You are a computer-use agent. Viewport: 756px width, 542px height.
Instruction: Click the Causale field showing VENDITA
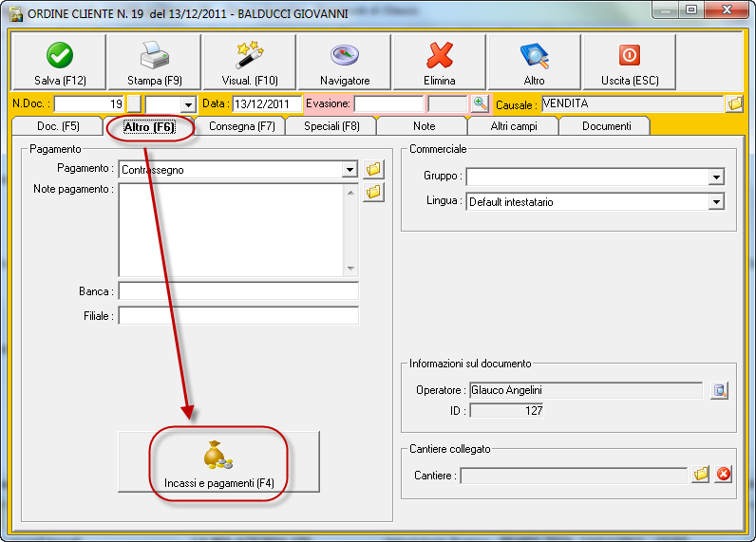(x=633, y=103)
